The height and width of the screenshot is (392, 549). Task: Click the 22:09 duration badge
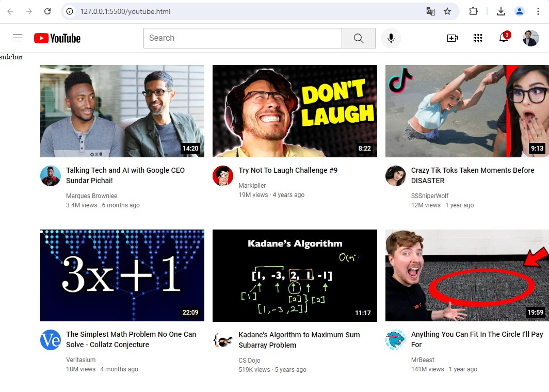click(x=190, y=312)
